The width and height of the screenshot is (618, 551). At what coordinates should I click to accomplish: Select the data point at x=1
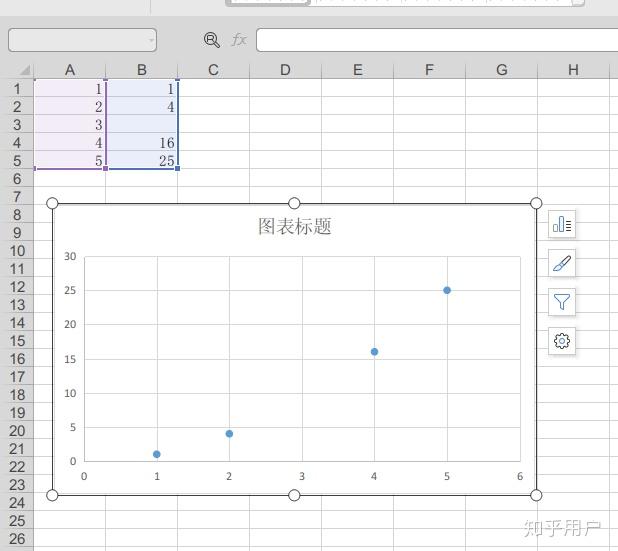(x=156, y=454)
